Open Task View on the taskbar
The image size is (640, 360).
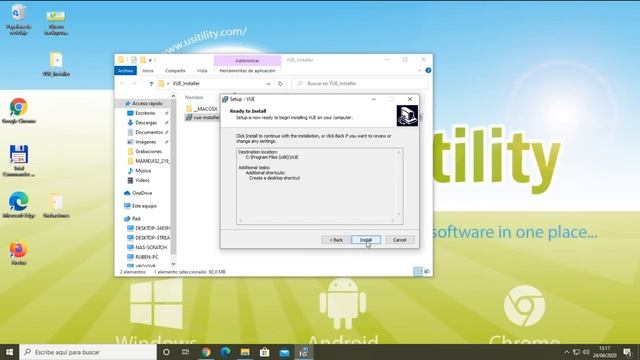(x=185, y=352)
